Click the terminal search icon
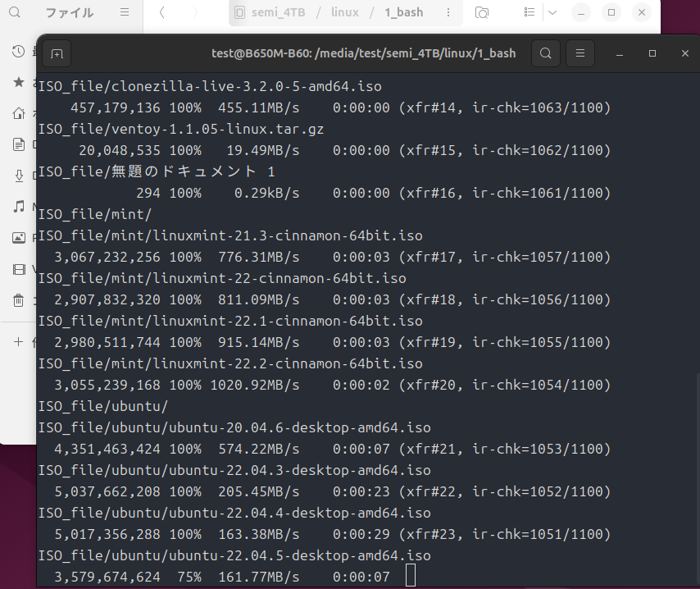Screen dimensions: 700x589 (x=545, y=53)
